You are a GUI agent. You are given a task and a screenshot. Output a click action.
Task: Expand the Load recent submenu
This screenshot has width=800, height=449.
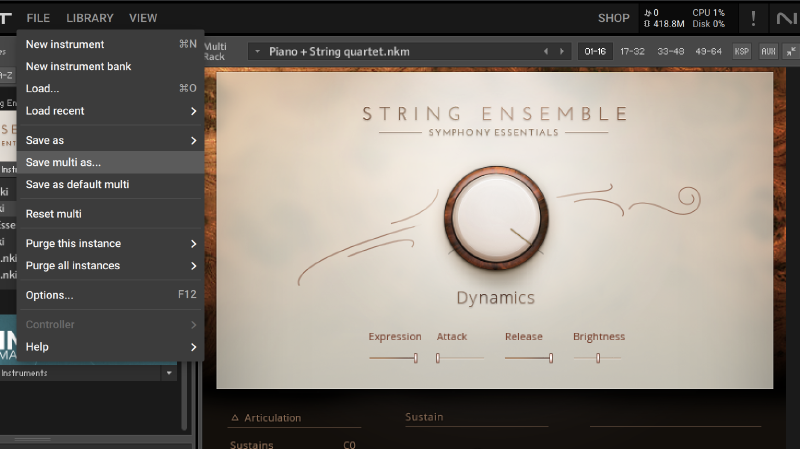[x=111, y=111]
